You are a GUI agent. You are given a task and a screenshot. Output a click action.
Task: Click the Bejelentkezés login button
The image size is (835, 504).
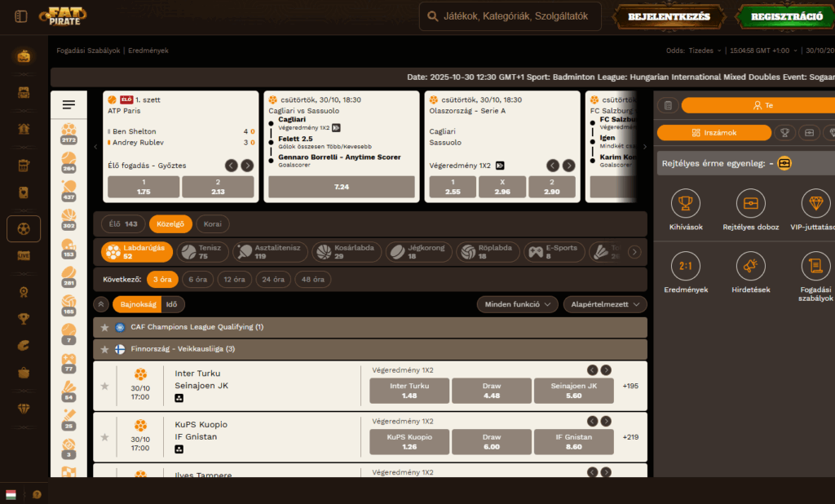(x=668, y=16)
